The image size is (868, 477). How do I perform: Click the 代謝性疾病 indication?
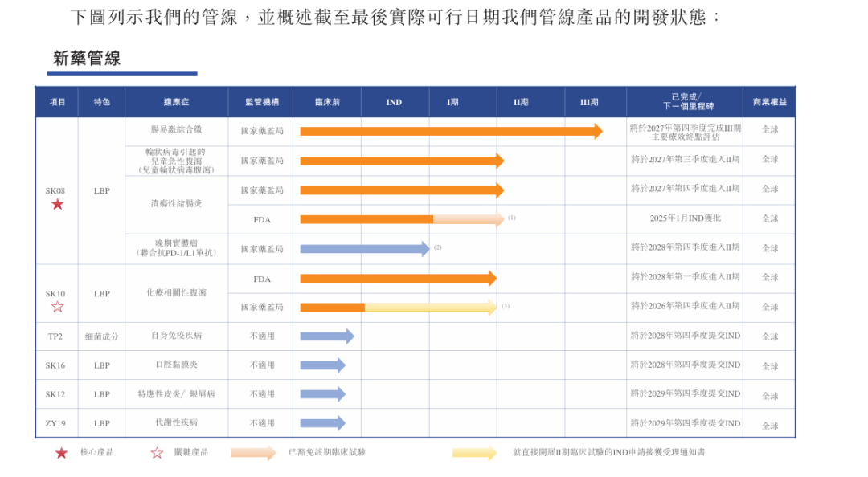point(177,422)
